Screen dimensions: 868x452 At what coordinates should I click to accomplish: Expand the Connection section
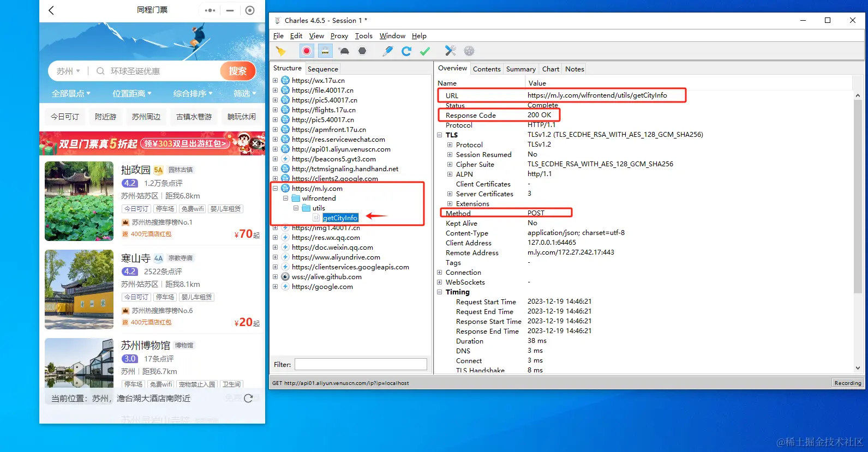440,273
